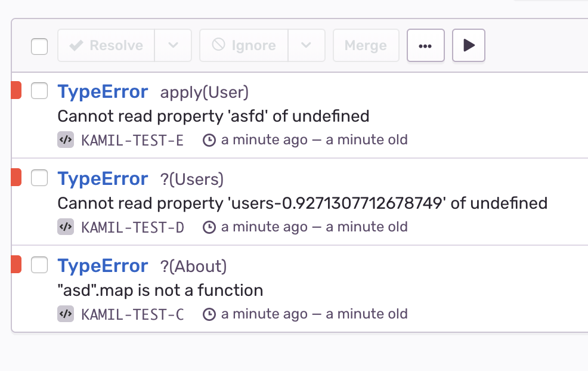
Task: Check the ?(About) TypeError issue checkbox
Action: (39, 264)
